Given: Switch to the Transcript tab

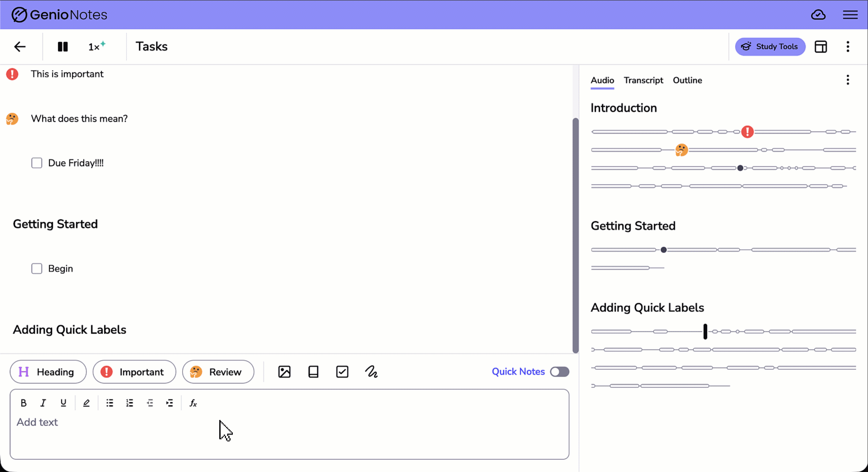Looking at the screenshot, I should tap(643, 80).
